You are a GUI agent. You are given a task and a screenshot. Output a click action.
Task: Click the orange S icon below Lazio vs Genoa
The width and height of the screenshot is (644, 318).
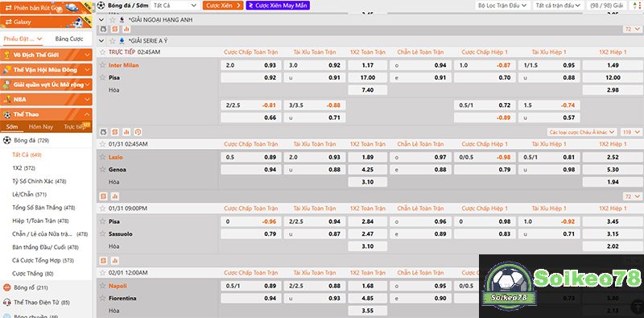104,196
